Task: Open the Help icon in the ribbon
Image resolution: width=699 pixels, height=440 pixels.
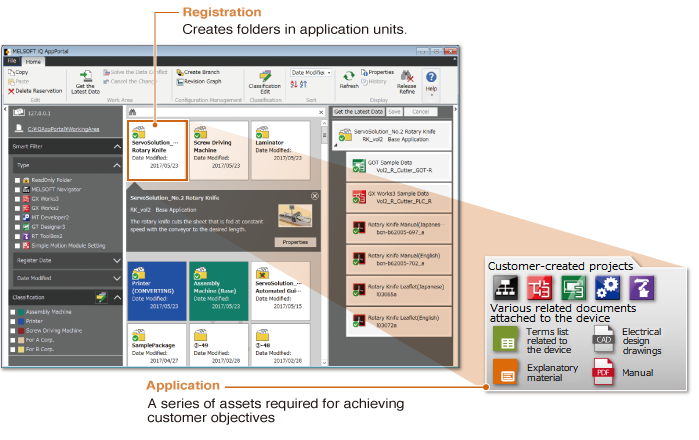Action: 431,77
